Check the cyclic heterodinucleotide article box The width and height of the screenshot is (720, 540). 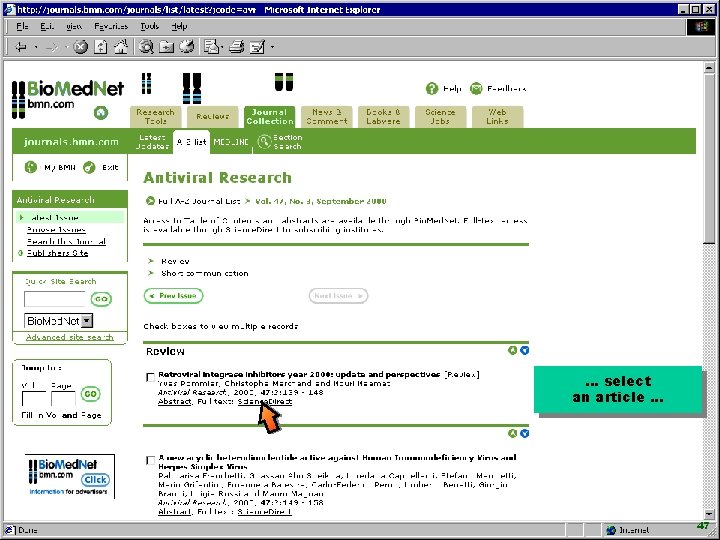click(150, 461)
